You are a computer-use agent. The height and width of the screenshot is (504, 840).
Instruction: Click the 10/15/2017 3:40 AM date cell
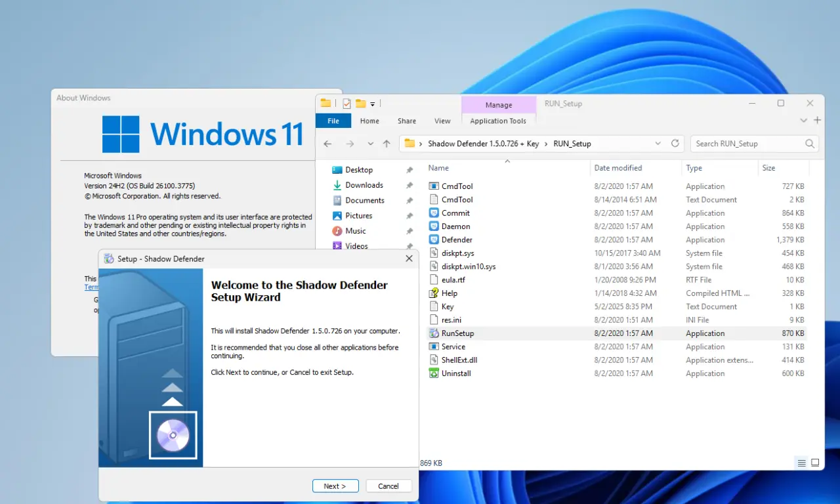627,253
